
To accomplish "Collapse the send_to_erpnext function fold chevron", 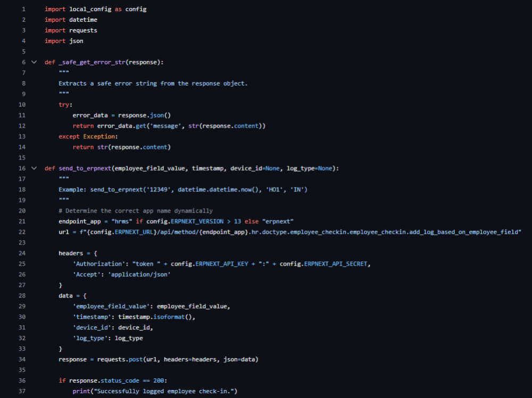I will 34,168.
